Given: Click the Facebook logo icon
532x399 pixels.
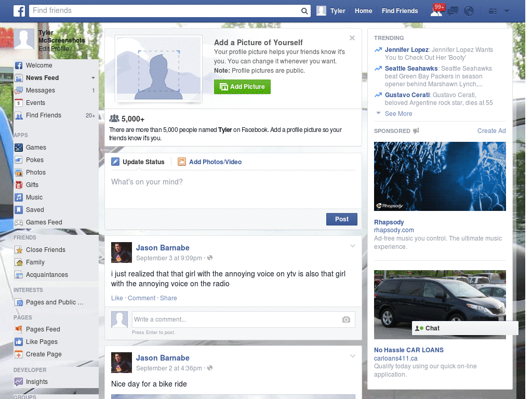Looking at the screenshot, I should pyautogui.click(x=19, y=11).
